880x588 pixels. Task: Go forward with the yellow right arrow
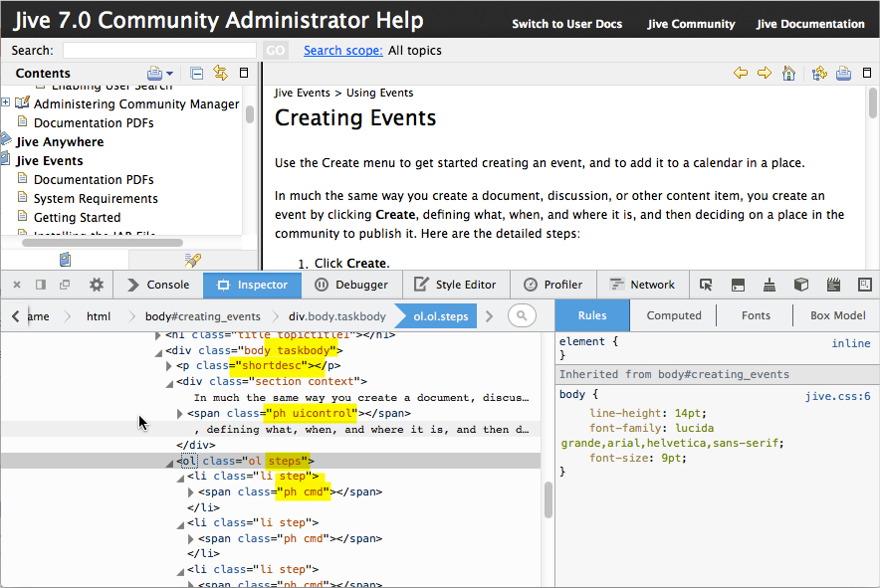point(765,73)
